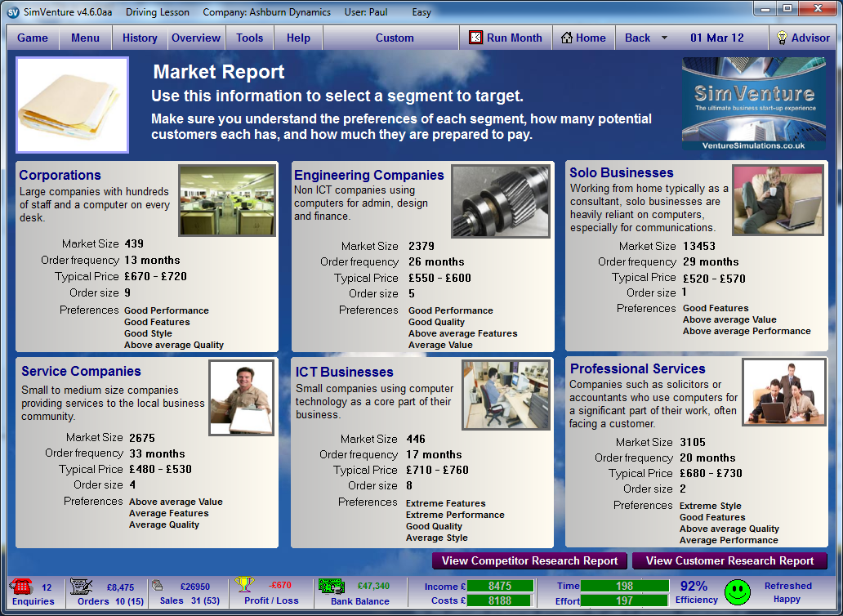Image resolution: width=843 pixels, height=616 pixels.
Task: Open the Game menu
Action: (32, 38)
